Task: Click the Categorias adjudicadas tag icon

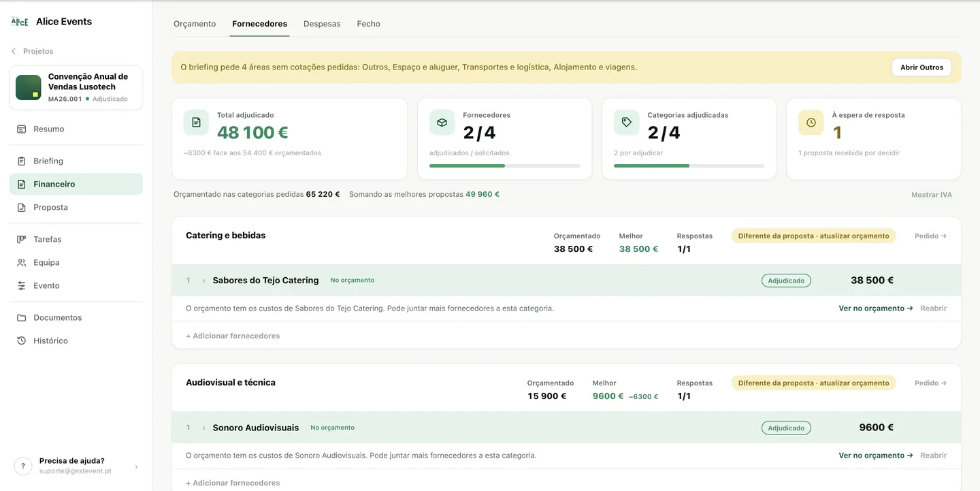Action: coord(626,123)
